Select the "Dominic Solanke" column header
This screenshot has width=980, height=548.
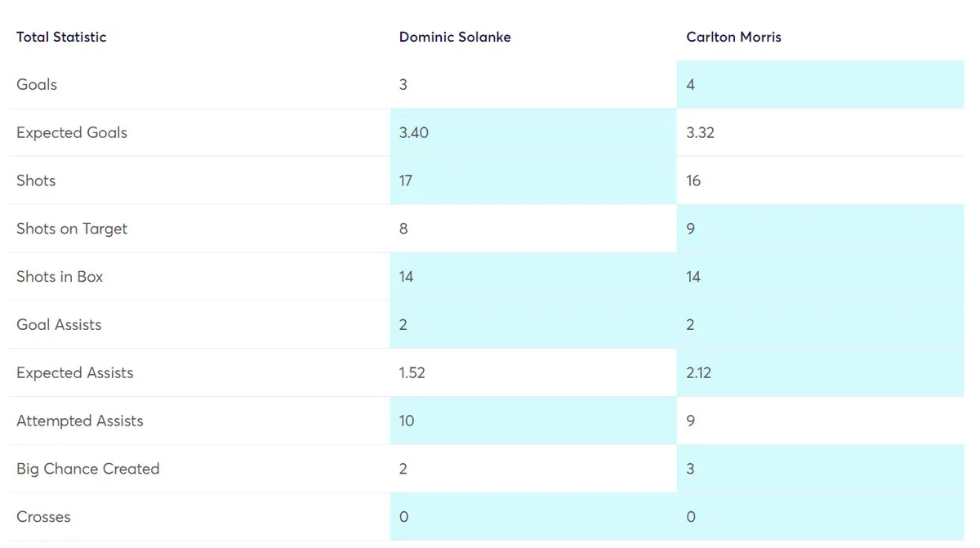[x=455, y=37]
